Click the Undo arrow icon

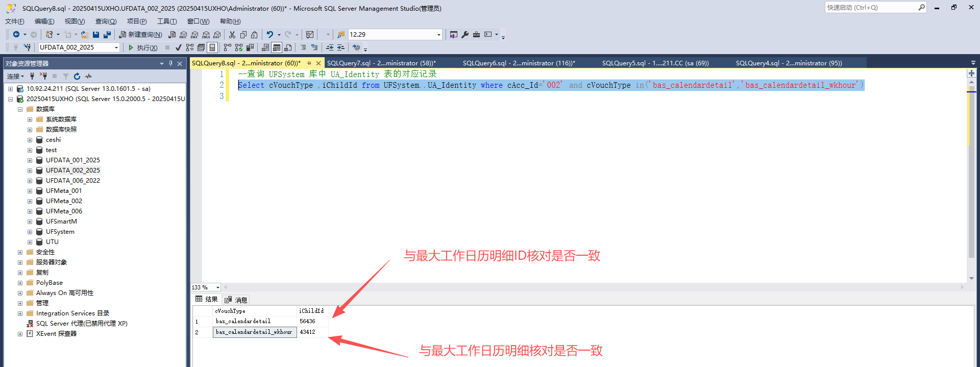270,35
